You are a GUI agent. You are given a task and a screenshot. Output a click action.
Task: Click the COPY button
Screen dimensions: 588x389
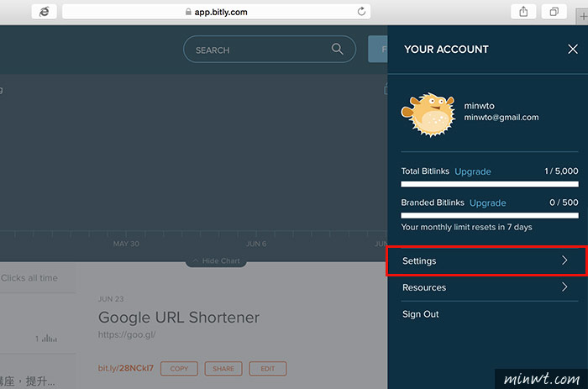(x=179, y=368)
